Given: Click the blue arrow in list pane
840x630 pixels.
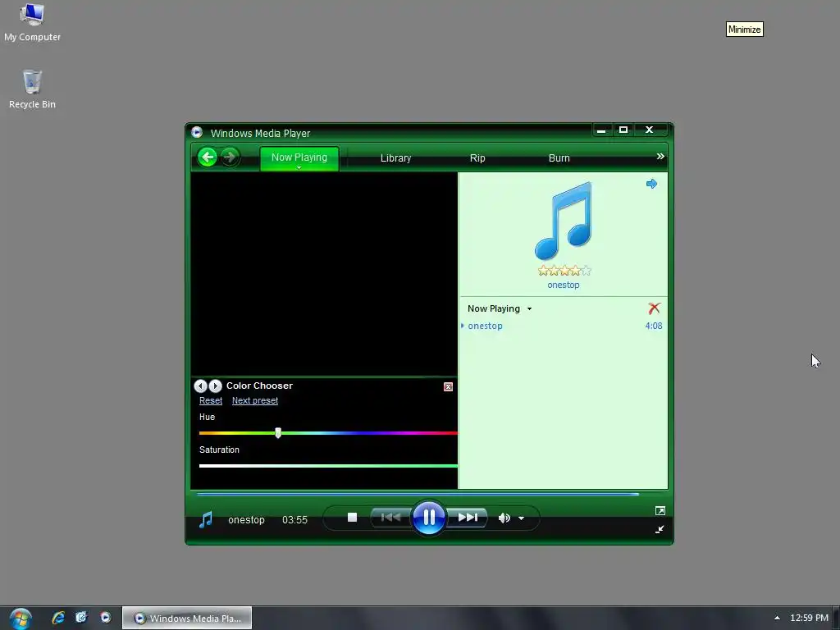Looking at the screenshot, I should [651, 184].
